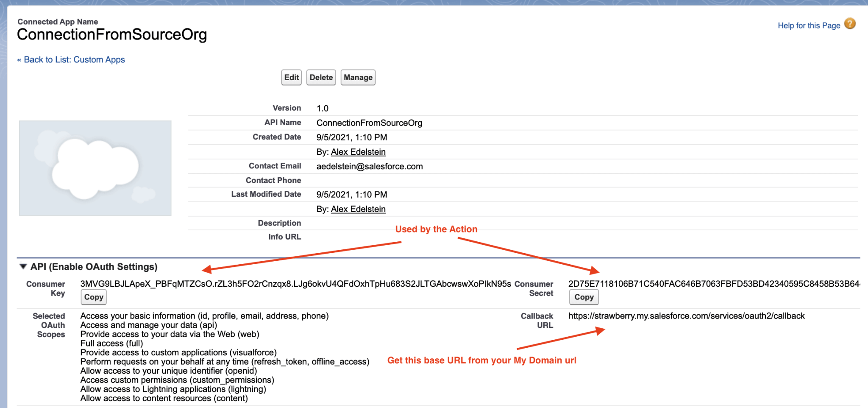
Task: Copy the Consumer Key value
Action: point(93,297)
